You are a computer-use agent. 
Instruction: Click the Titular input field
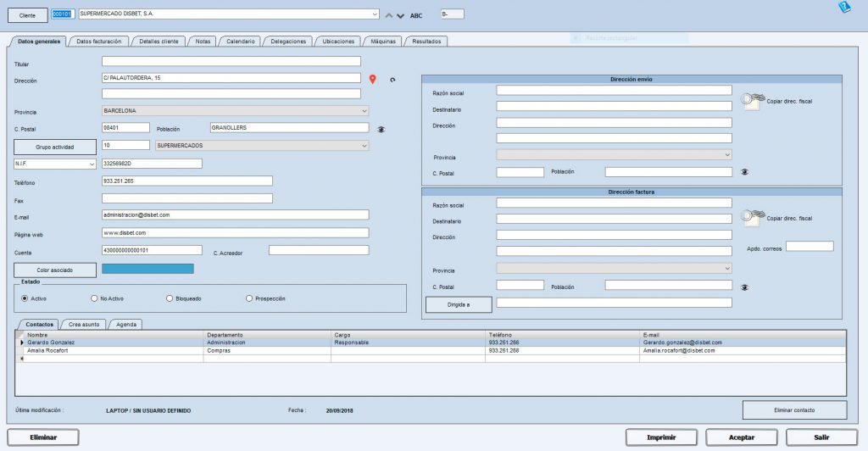tap(231, 61)
